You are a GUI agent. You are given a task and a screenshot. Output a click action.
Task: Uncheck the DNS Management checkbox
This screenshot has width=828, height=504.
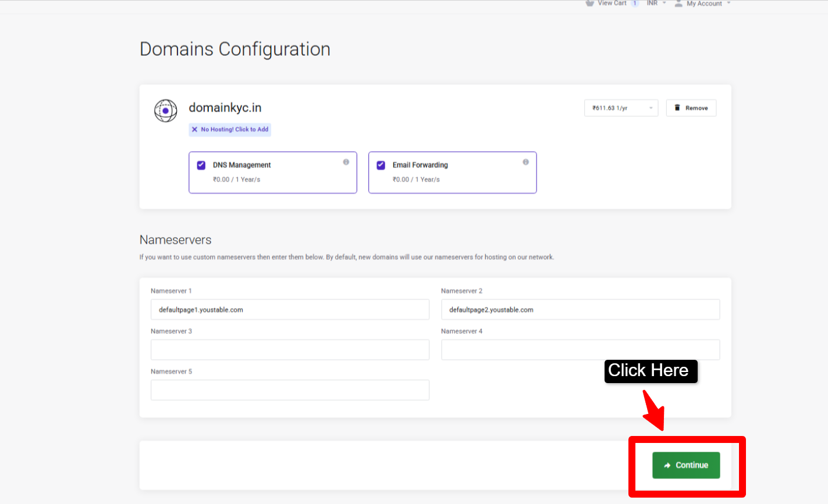(x=201, y=165)
